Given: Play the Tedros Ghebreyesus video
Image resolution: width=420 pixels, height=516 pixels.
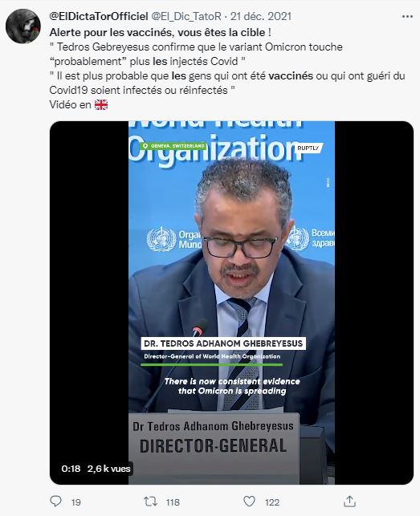Looking at the screenshot, I should (231, 303).
